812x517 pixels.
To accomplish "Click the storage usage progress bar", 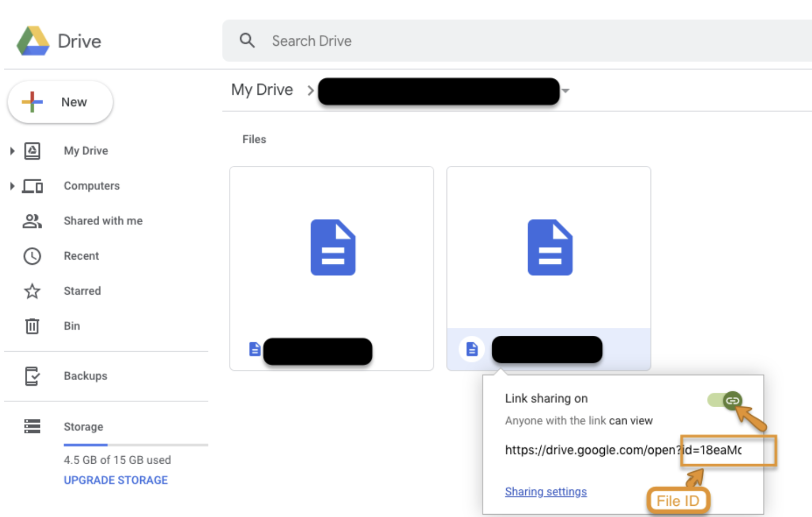I will (x=135, y=445).
